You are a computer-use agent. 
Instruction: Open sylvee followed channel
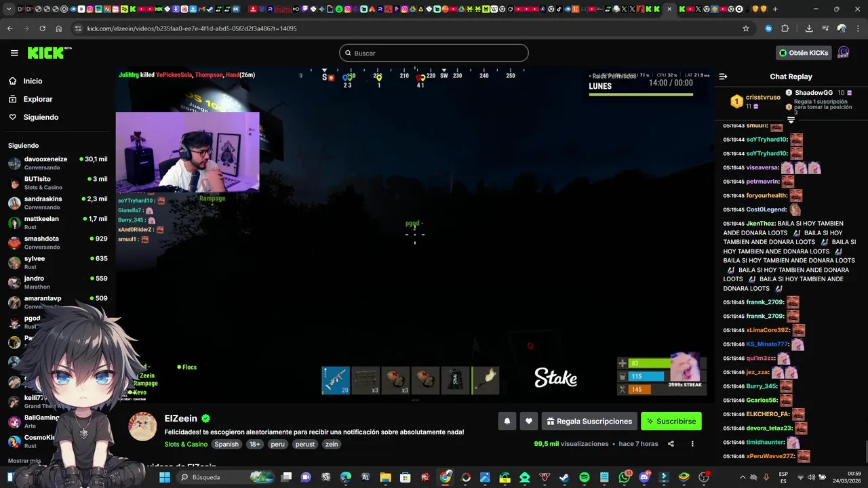tap(58, 262)
